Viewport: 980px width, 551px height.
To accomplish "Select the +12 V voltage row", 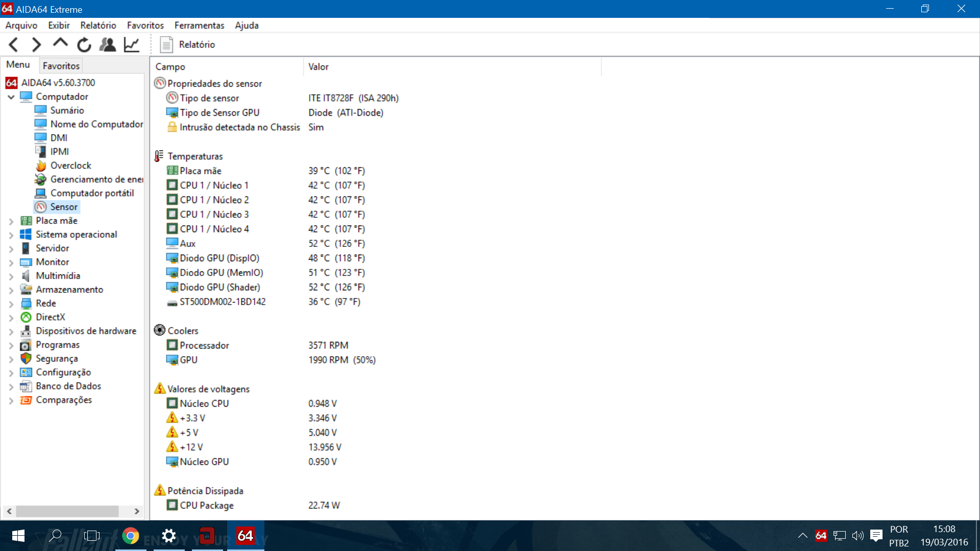I will 254,447.
